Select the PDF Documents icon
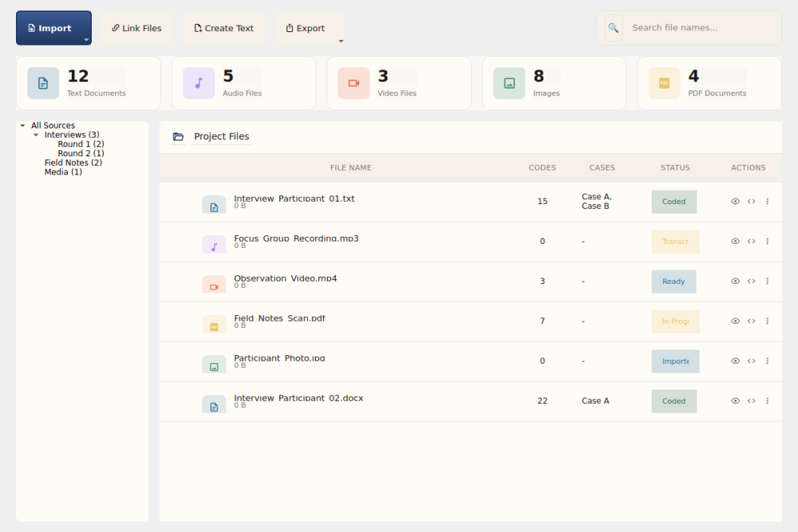The width and height of the screenshot is (798, 532). [x=664, y=83]
